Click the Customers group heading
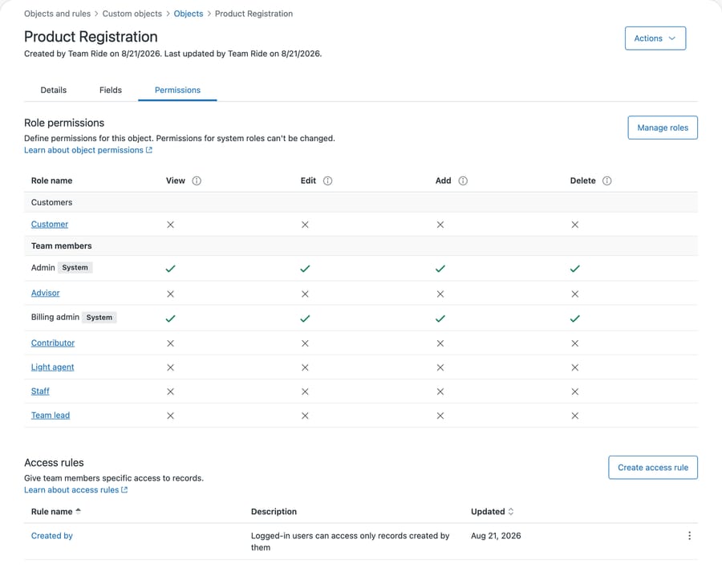 point(51,202)
